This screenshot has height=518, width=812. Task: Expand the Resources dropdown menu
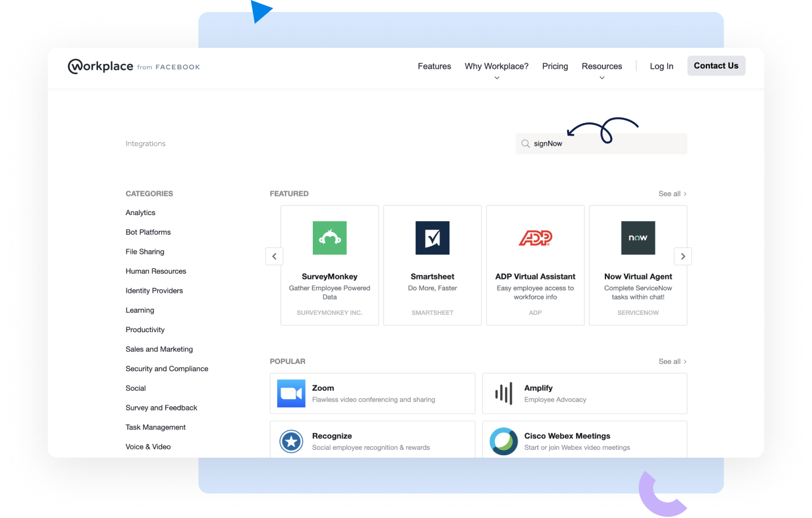(601, 67)
